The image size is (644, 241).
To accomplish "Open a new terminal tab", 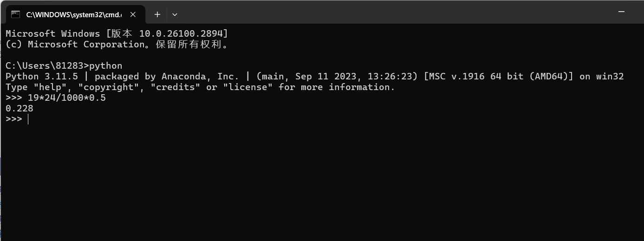I will tap(157, 14).
